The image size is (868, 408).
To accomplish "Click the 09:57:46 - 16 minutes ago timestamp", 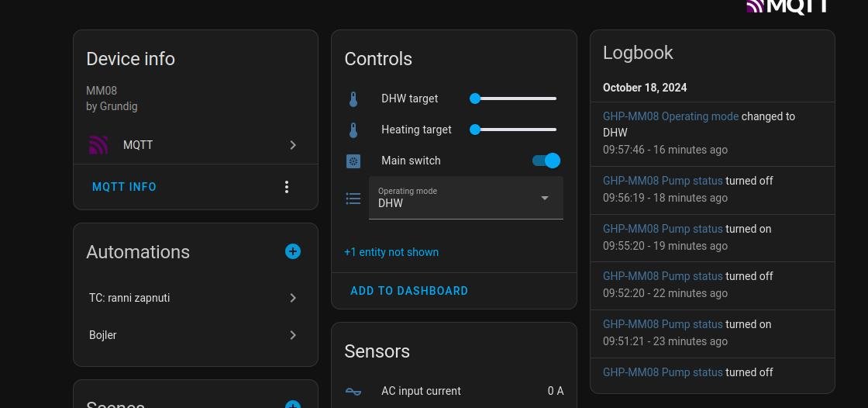I will point(665,150).
